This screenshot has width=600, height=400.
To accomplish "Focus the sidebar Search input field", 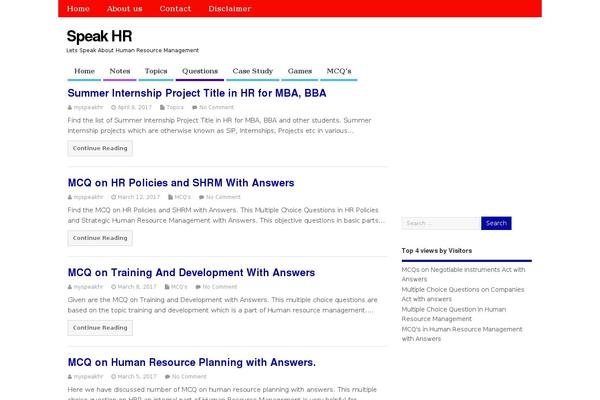I will pos(441,223).
